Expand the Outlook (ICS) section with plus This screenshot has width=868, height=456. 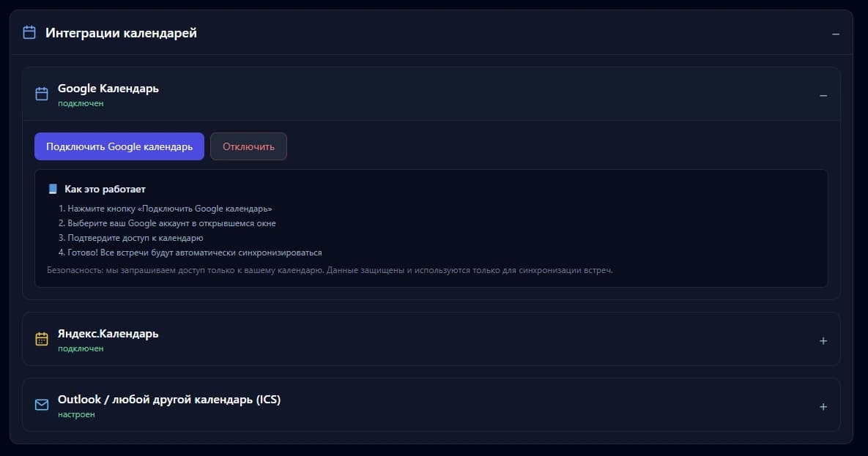click(x=823, y=406)
